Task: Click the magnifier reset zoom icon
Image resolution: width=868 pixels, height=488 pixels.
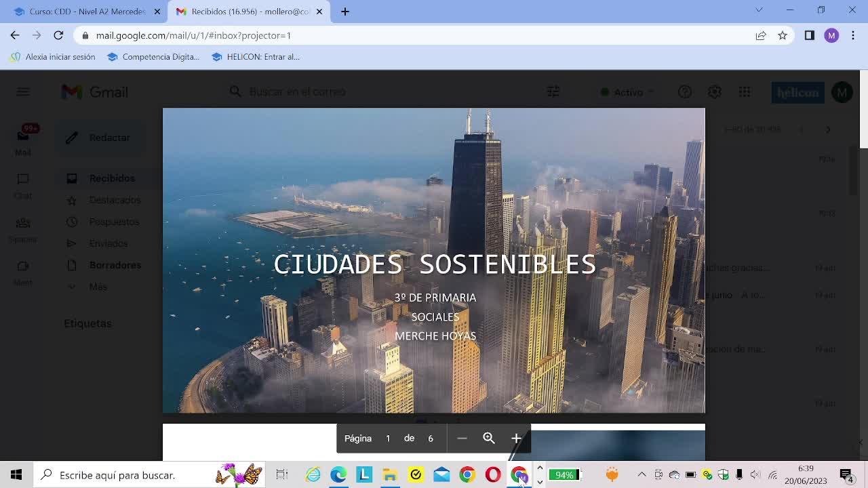Action: pyautogui.click(x=489, y=439)
